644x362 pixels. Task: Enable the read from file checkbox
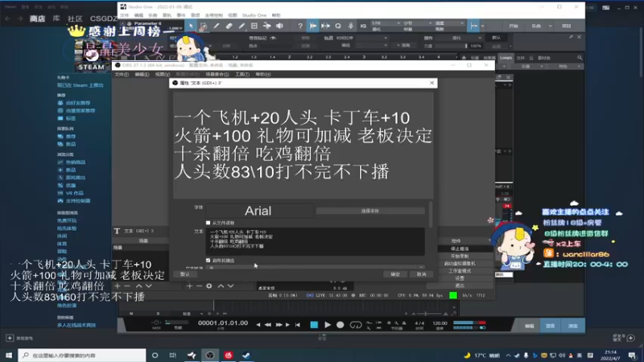[x=208, y=223]
